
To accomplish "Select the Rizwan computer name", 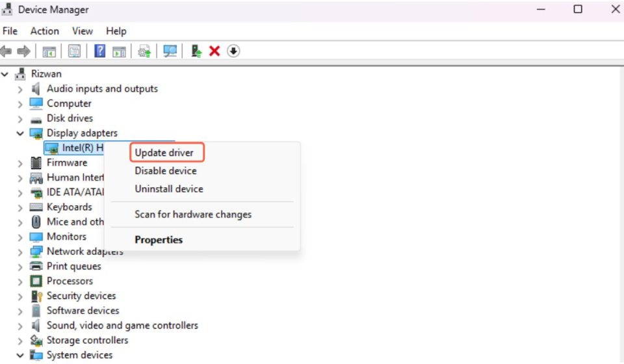I will coord(46,74).
